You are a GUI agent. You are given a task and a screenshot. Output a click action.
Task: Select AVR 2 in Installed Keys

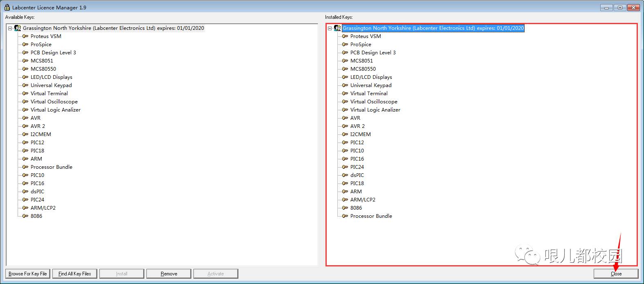coord(357,126)
